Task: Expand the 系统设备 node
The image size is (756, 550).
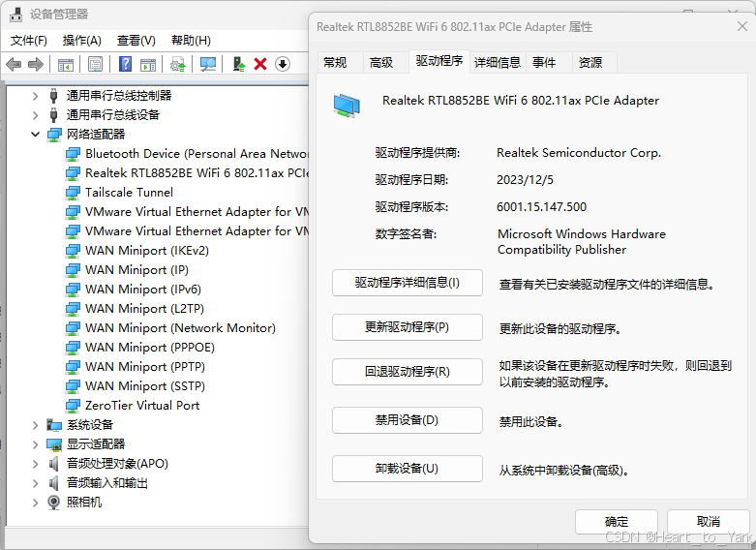Action: tap(35, 425)
